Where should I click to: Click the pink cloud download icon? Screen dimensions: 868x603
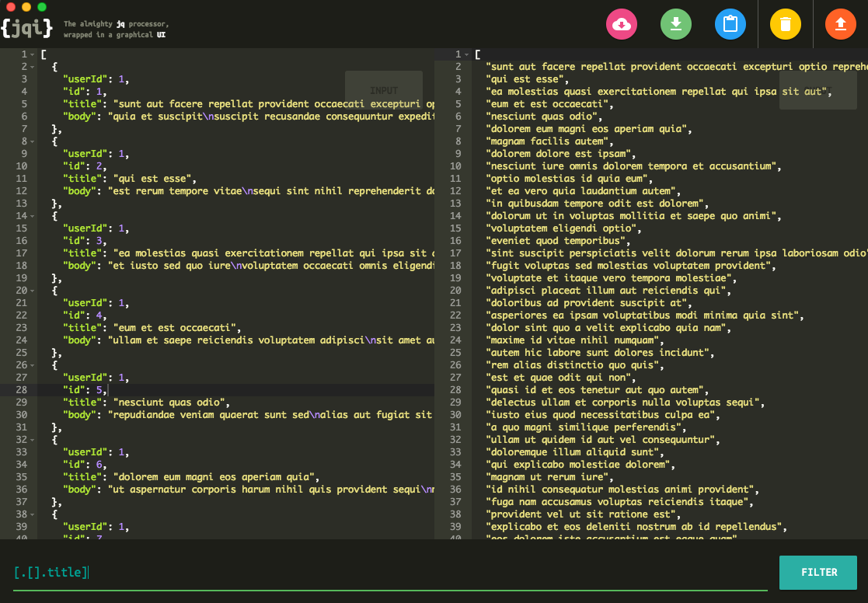pyautogui.click(x=622, y=24)
